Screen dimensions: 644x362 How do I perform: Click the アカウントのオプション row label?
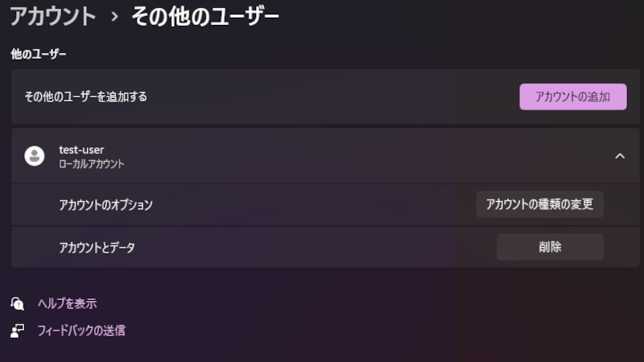[105, 205]
